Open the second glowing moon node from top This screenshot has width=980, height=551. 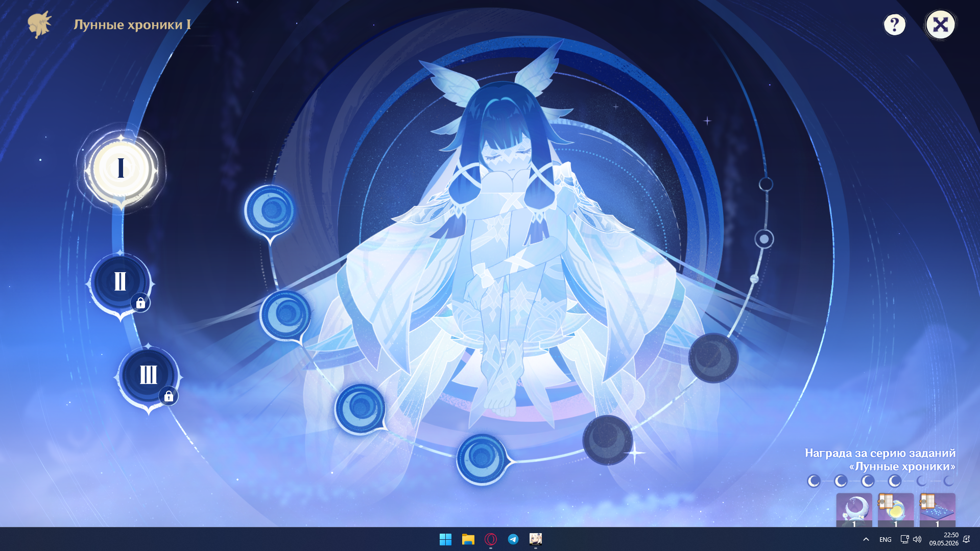pos(285,315)
